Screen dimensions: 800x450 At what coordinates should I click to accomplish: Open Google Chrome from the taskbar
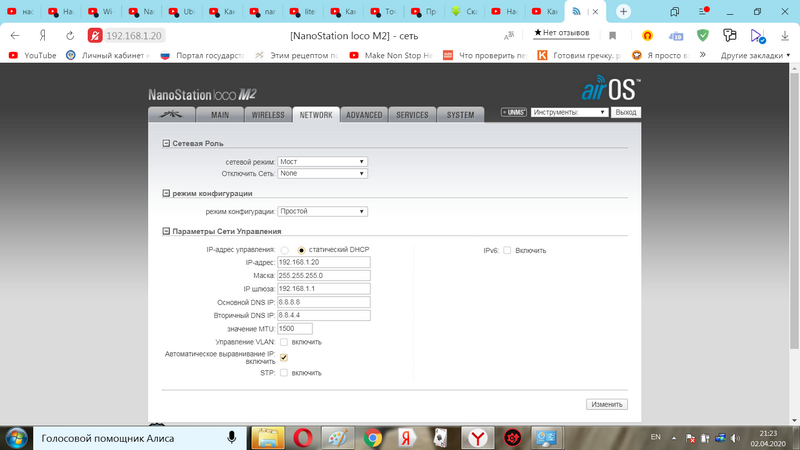coord(373,438)
